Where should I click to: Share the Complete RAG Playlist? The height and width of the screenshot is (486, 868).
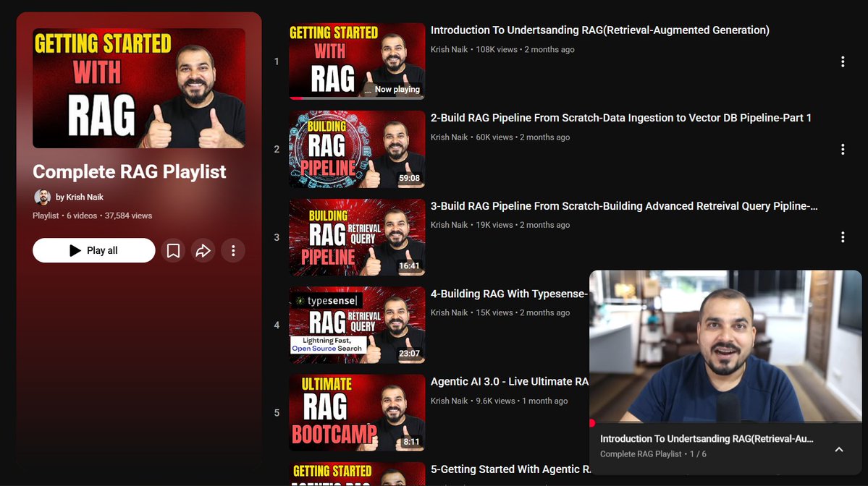pyautogui.click(x=203, y=250)
